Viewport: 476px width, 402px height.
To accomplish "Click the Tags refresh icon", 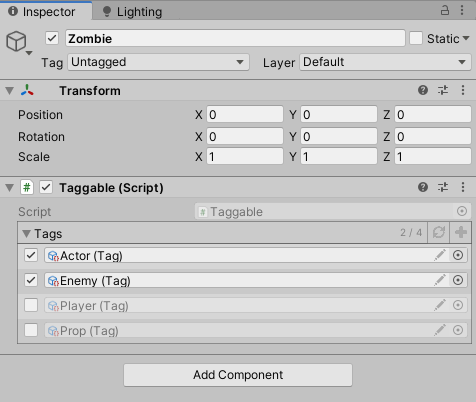I will (439, 232).
